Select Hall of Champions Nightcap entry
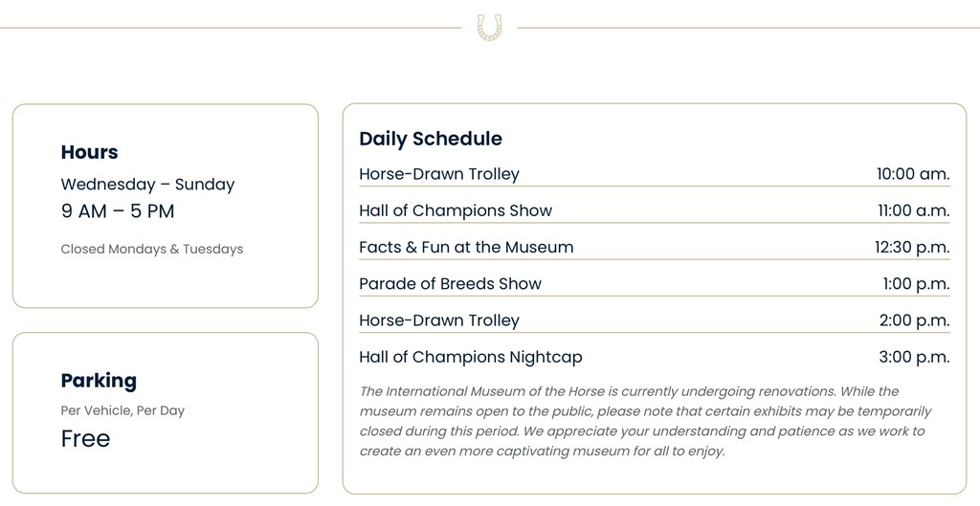The height and width of the screenshot is (506, 980). (470, 357)
